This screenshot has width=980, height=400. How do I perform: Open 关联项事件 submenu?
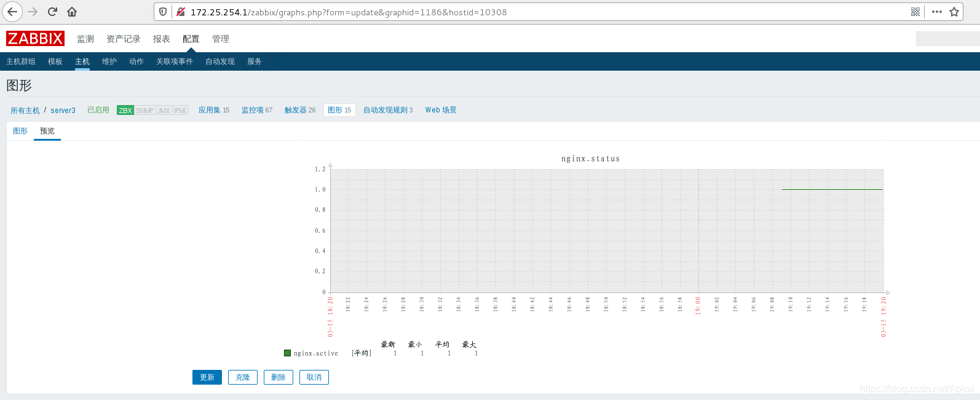175,61
